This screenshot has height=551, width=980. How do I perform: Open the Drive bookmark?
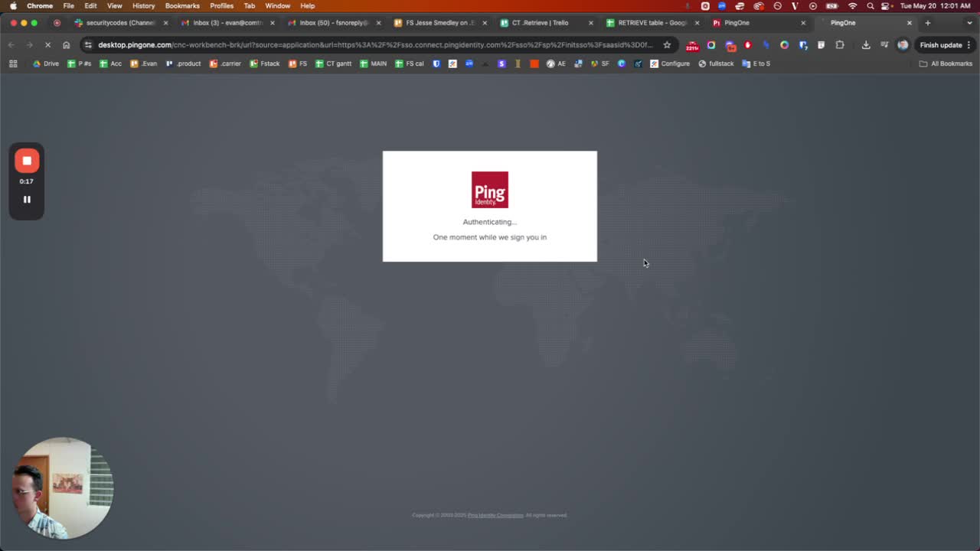click(45, 64)
